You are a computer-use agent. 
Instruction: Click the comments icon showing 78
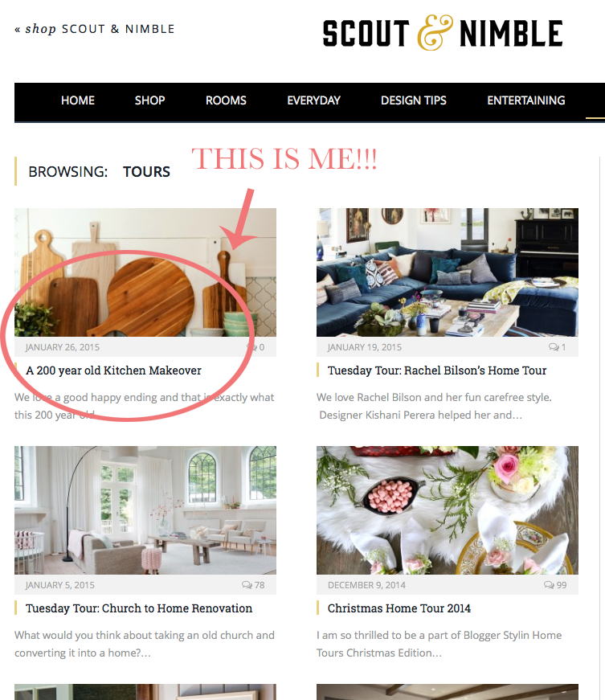247,585
